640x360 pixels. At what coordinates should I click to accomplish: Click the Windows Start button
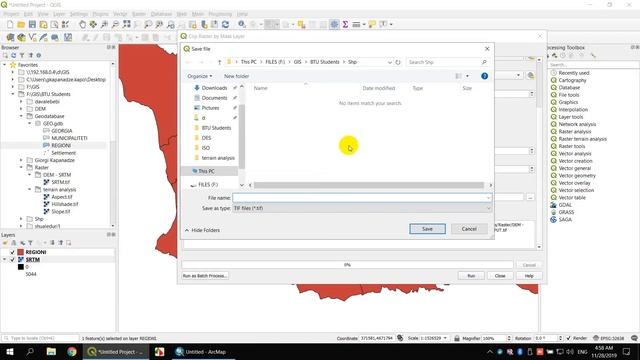point(9,351)
